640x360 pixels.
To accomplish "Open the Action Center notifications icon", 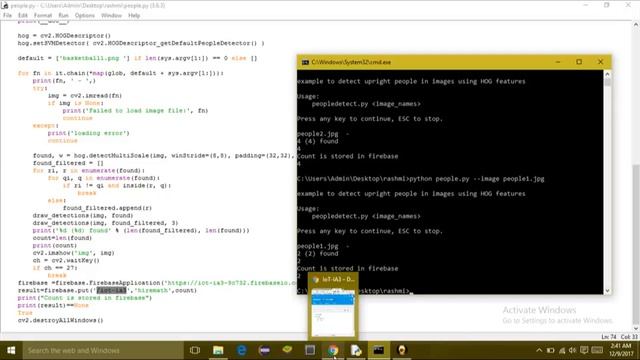I will [584, 350].
